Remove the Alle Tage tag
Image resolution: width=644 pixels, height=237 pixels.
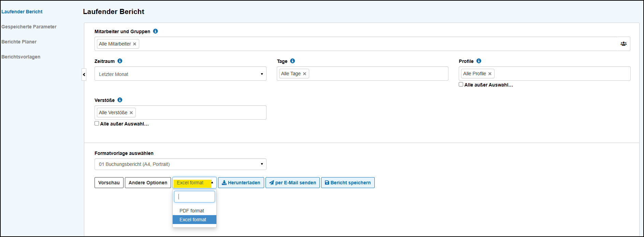pos(304,74)
